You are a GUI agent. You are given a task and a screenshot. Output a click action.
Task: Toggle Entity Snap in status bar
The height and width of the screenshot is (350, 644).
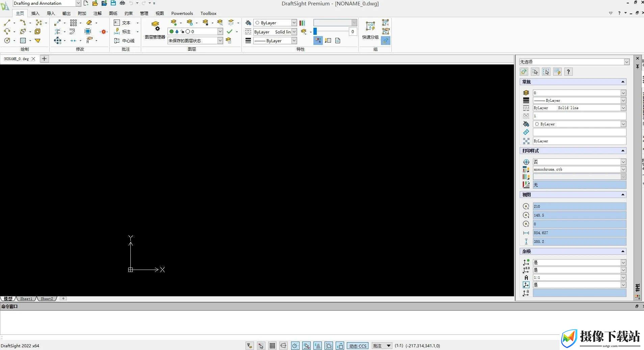click(x=306, y=346)
